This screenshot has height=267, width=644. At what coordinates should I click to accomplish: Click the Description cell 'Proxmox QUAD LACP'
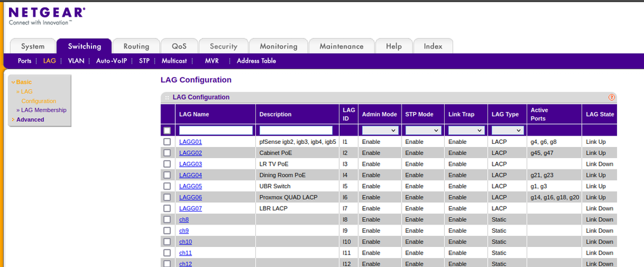coord(288,197)
